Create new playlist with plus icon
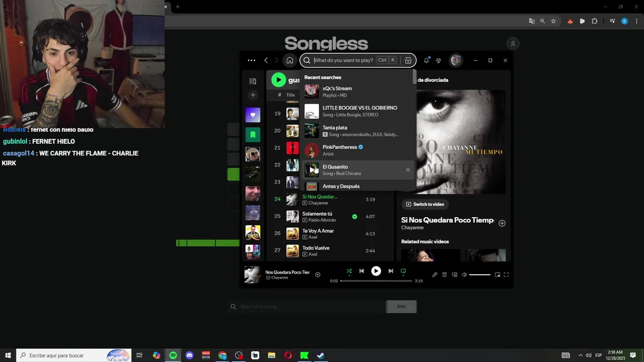 click(253, 95)
